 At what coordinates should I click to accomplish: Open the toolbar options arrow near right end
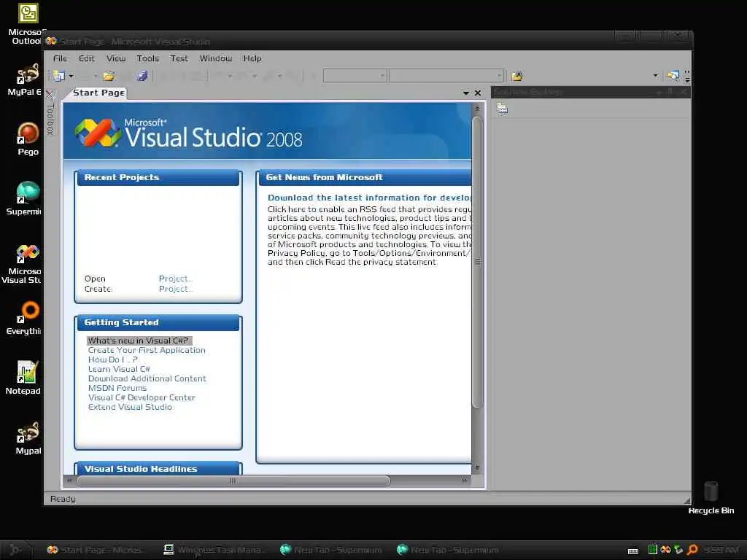tap(656, 76)
